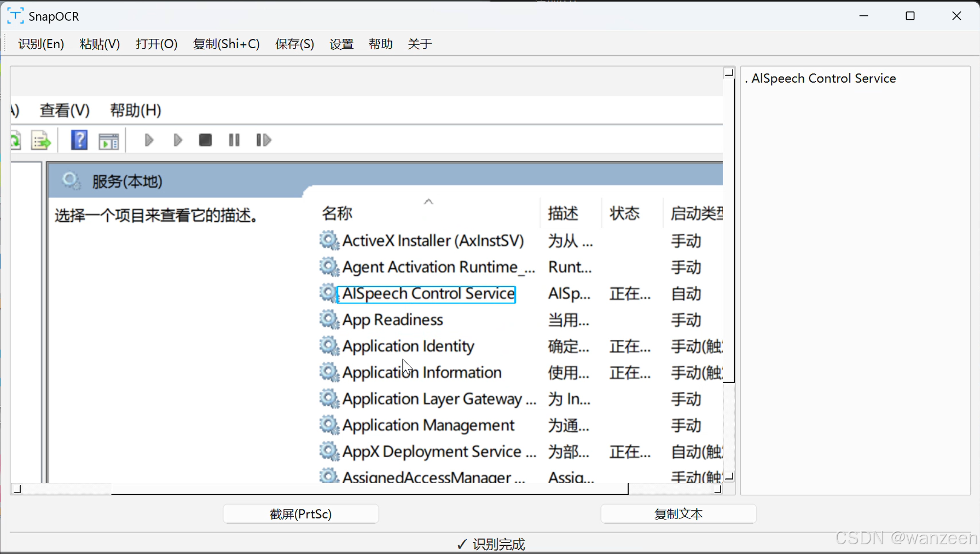The image size is (980, 554).
Task: Open the 帮助 menu in SnapOCR
Action: click(381, 44)
